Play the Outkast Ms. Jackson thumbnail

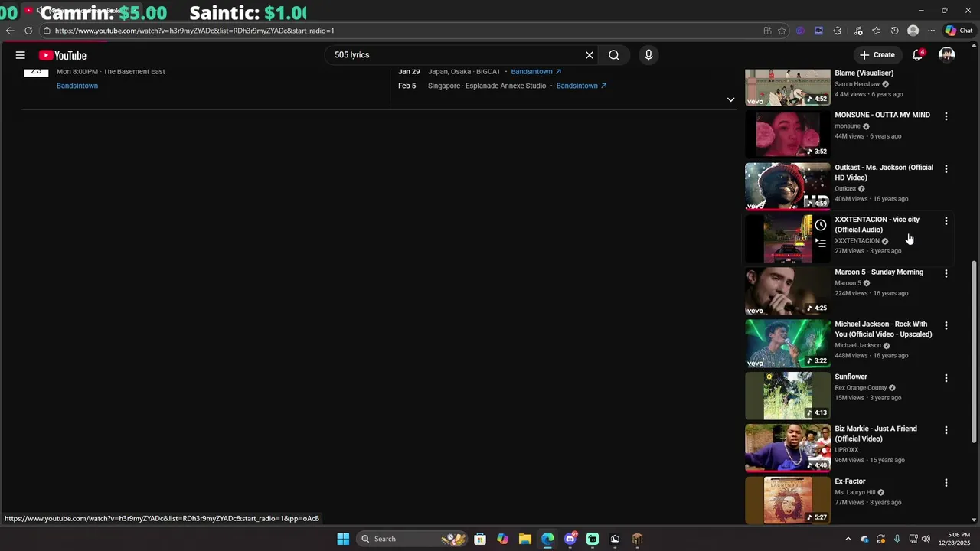click(788, 186)
